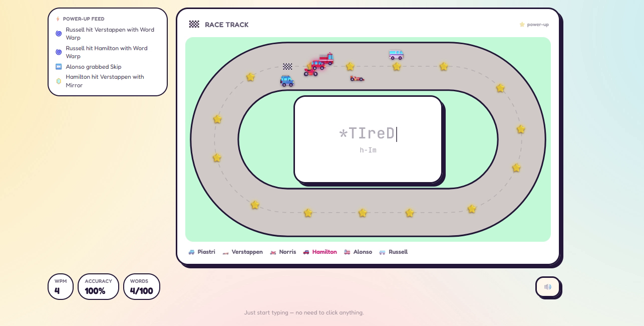
Task: Click the small red formula race car
Action: point(357,78)
